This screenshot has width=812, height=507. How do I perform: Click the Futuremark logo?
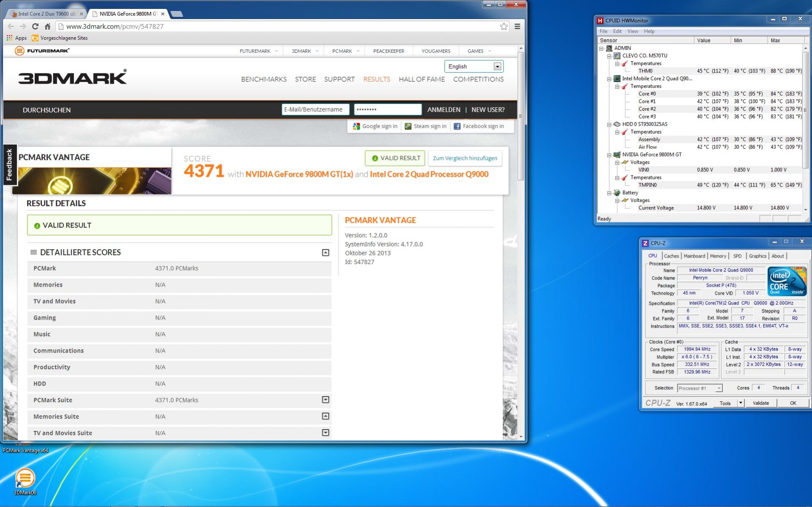tap(42, 51)
